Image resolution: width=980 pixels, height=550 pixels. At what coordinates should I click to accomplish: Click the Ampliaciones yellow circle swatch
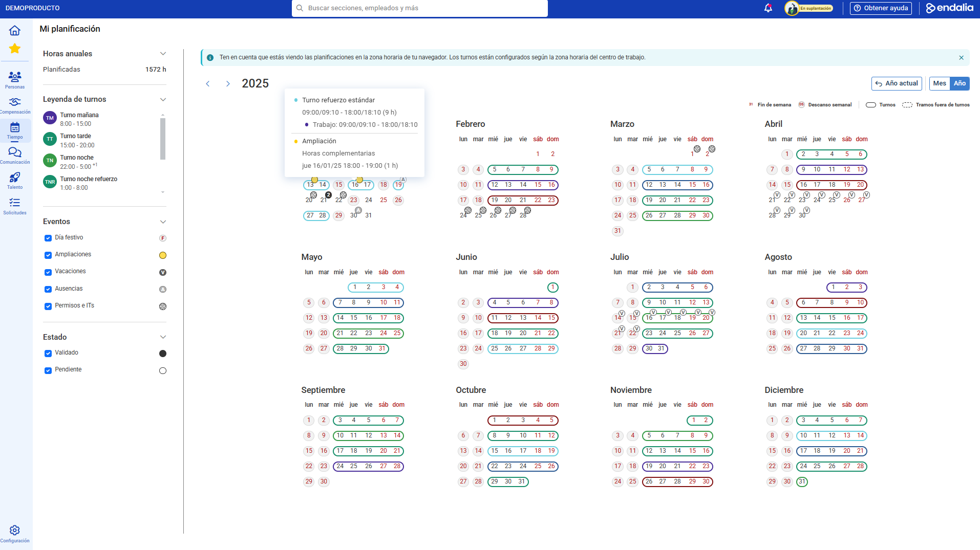point(163,255)
